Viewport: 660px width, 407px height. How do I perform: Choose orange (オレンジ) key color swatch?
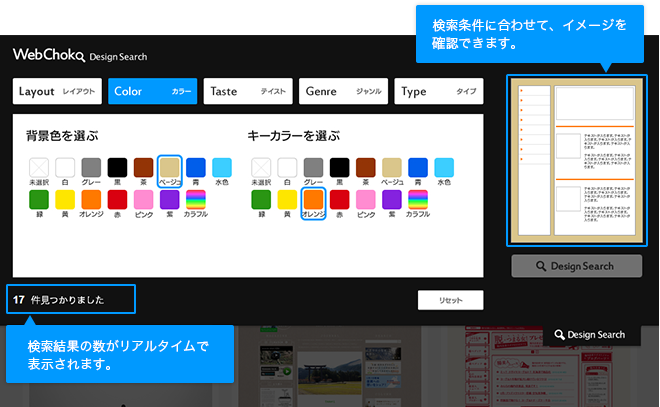[x=313, y=200]
